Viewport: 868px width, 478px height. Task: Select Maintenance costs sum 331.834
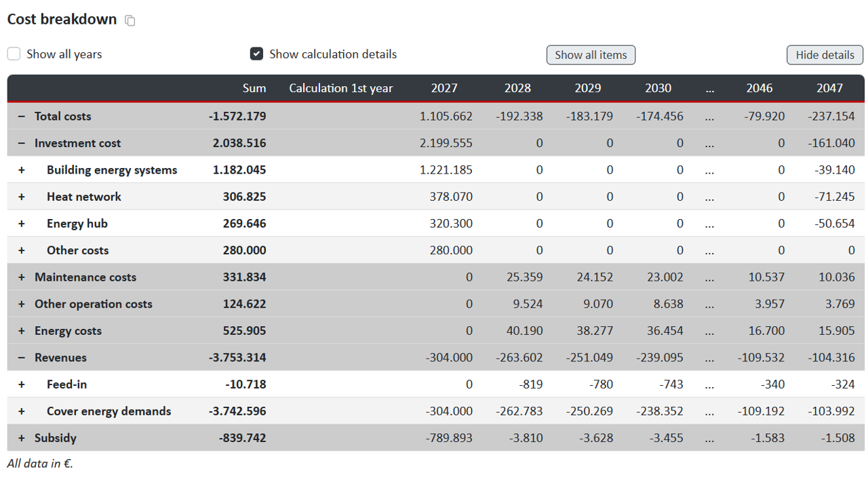tap(244, 277)
